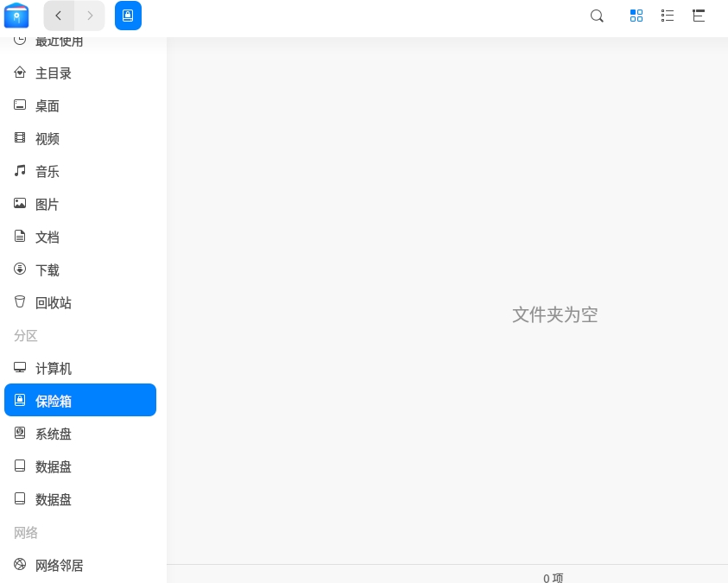Click the blue vault icon in address bar
Screen dimensions: 728x583
pos(128,16)
